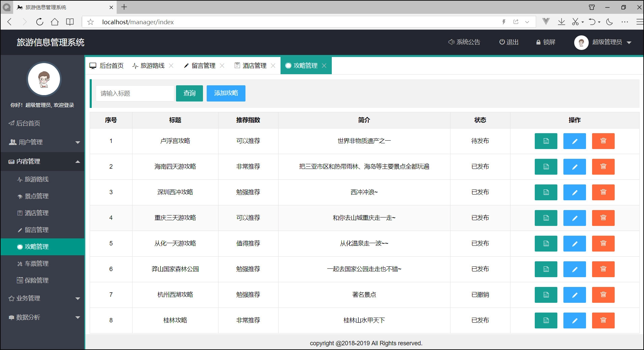
Task: Click the browser refresh icon
Action: pyautogui.click(x=39, y=22)
